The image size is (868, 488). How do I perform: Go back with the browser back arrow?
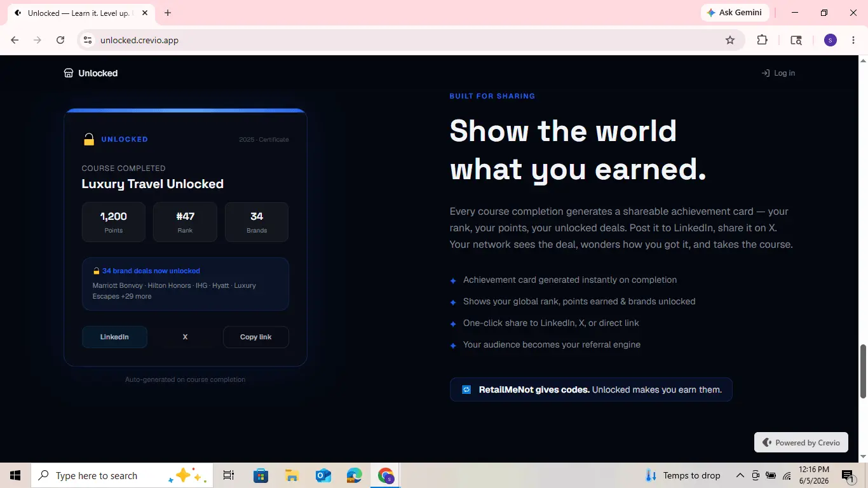[x=15, y=40]
